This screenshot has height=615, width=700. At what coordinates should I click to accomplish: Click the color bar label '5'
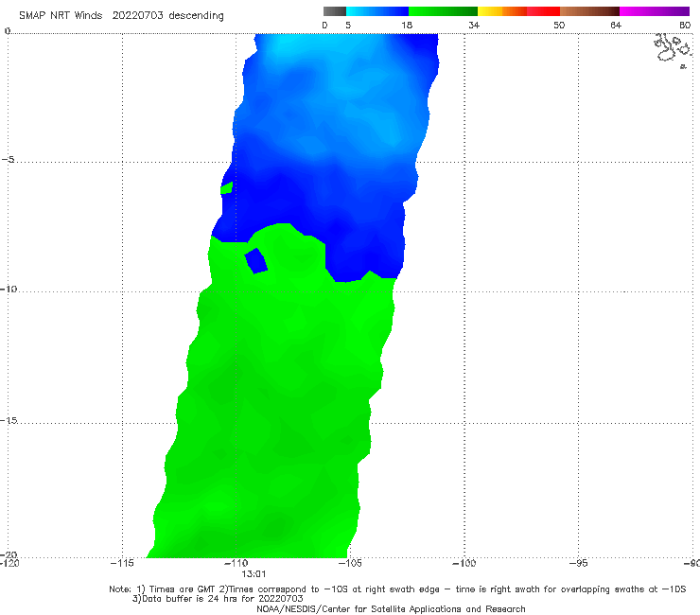click(x=348, y=26)
